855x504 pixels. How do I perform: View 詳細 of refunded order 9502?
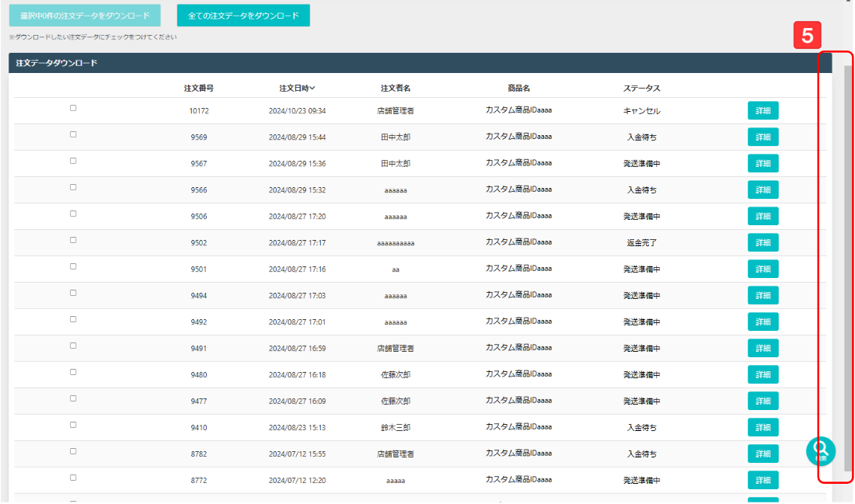pos(763,242)
